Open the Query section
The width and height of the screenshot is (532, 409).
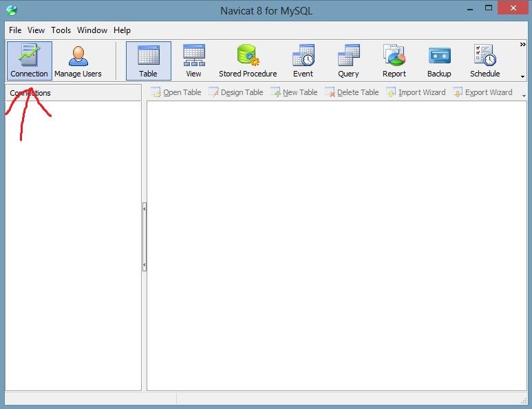[348, 61]
